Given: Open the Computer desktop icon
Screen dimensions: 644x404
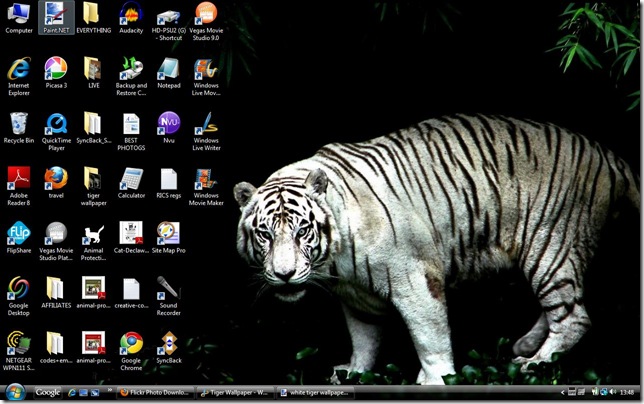Looking at the screenshot, I should pos(18,18).
